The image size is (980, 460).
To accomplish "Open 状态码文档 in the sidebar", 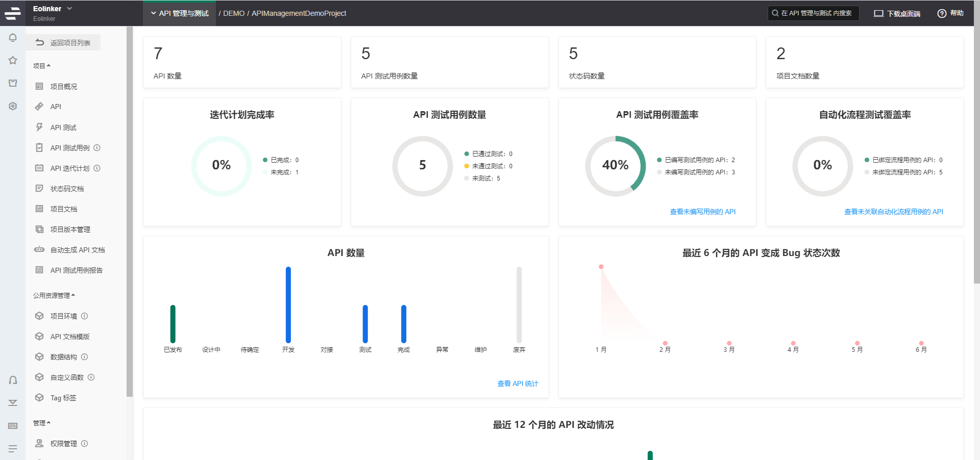I will (67, 189).
